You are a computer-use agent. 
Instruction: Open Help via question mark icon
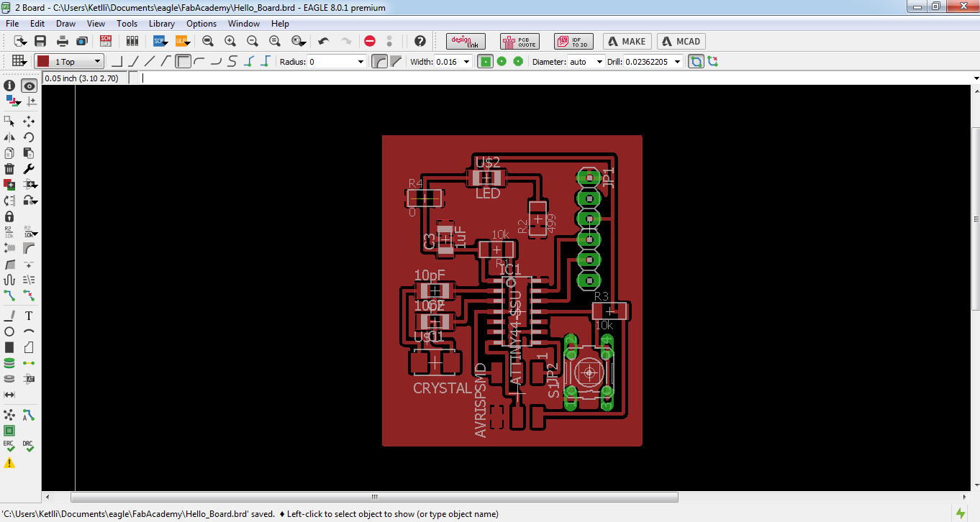point(420,41)
